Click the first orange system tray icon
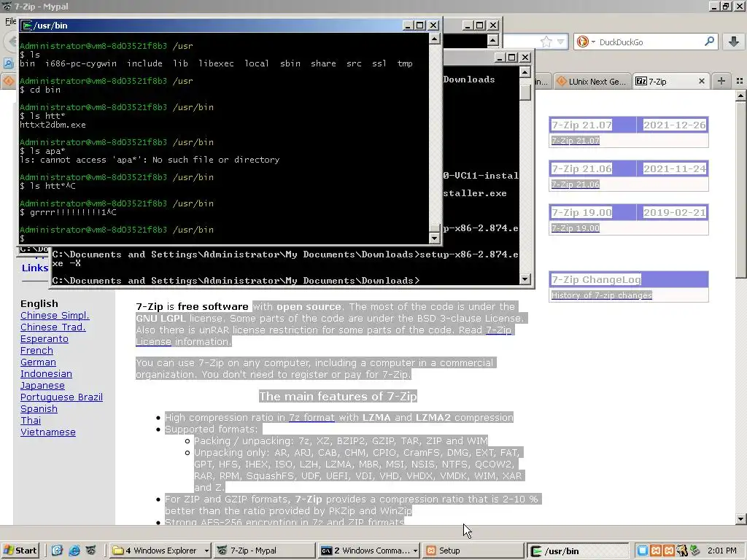747x560 pixels. pyautogui.click(x=656, y=551)
